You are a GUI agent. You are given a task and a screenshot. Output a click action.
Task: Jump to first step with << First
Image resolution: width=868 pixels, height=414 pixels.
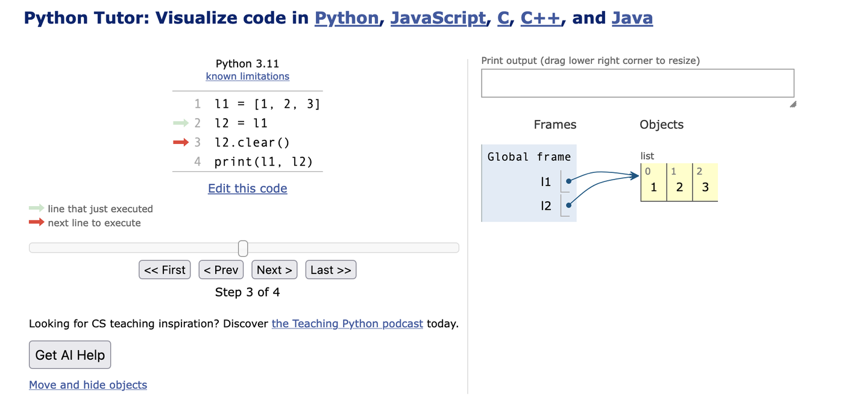(x=165, y=270)
